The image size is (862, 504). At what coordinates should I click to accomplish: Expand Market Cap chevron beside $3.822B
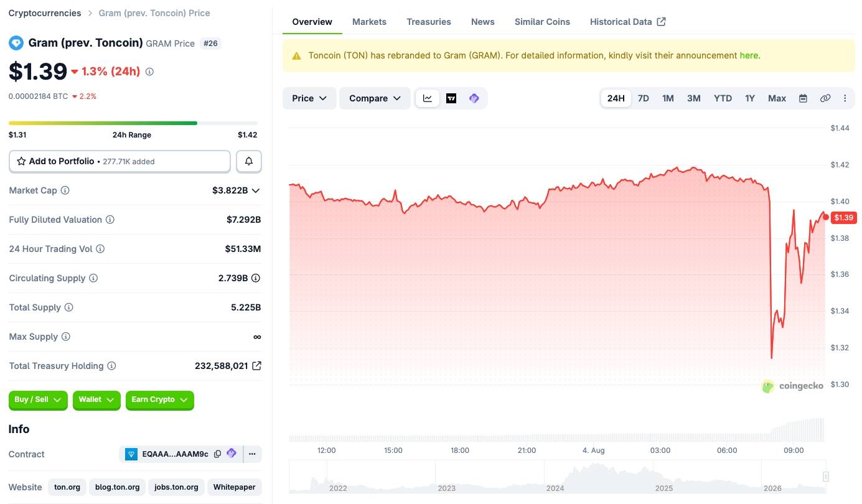[x=255, y=190]
